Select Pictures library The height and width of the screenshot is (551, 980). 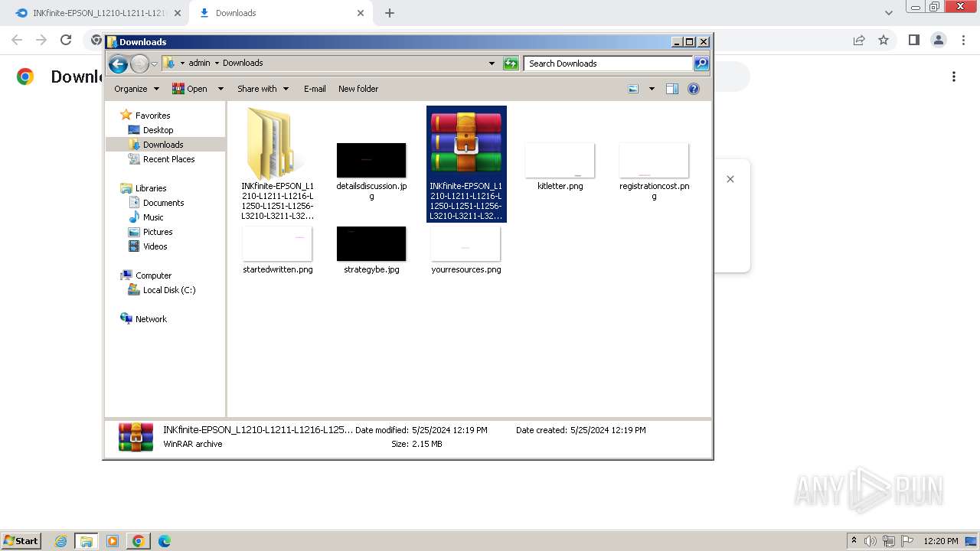point(158,232)
